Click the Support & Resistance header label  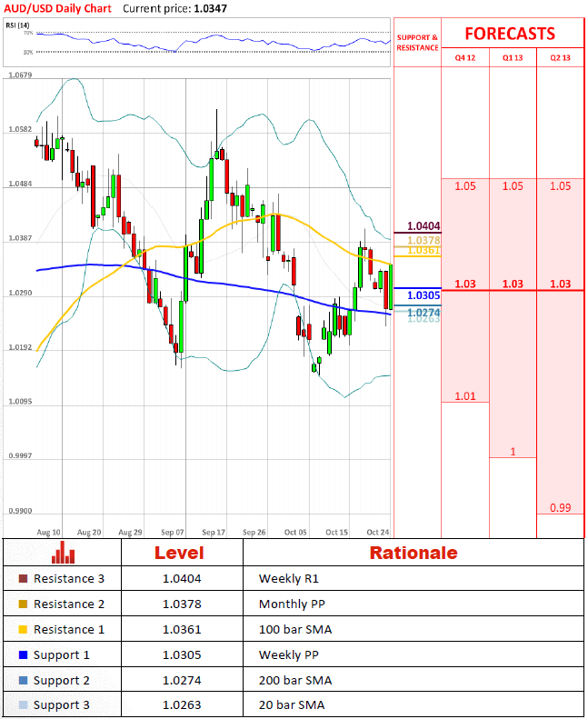pos(417,43)
